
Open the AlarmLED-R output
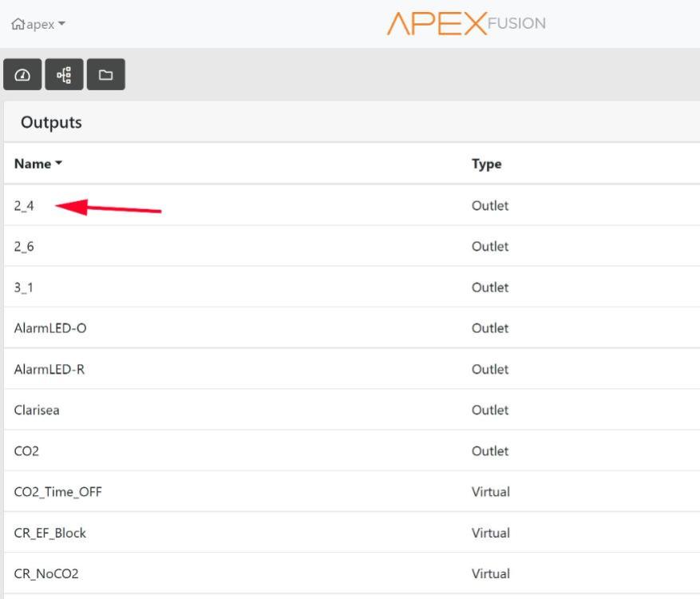pos(49,370)
